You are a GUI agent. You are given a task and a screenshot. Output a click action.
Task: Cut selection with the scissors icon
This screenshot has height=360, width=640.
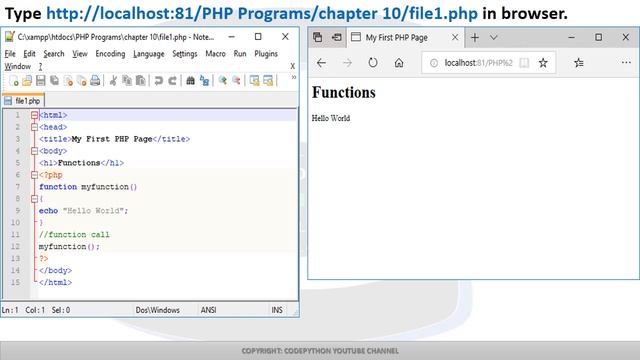click(x=113, y=81)
